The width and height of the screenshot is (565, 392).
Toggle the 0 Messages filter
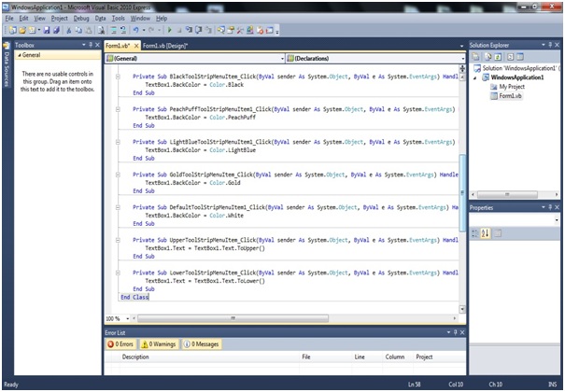click(201, 344)
